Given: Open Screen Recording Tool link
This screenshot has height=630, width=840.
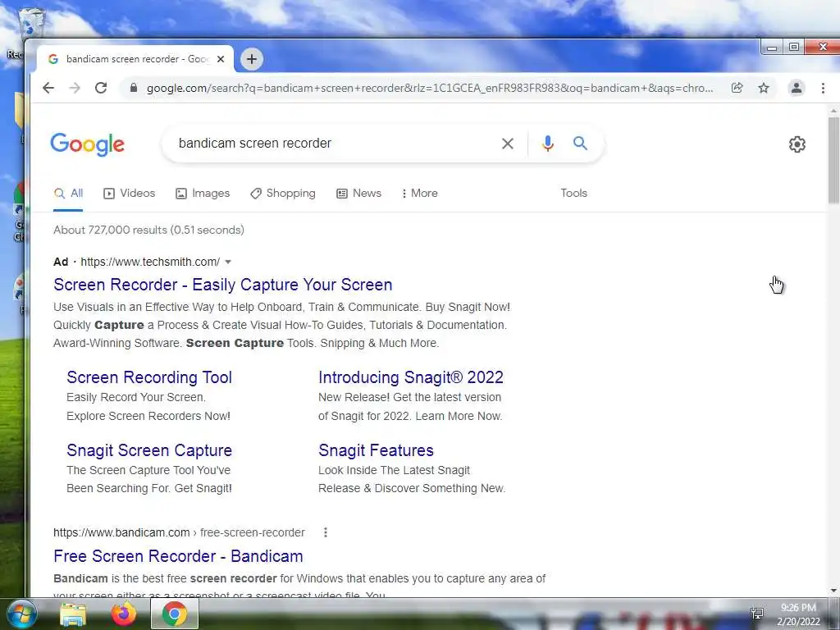Looking at the screenshot, I should tap(149, 377).
